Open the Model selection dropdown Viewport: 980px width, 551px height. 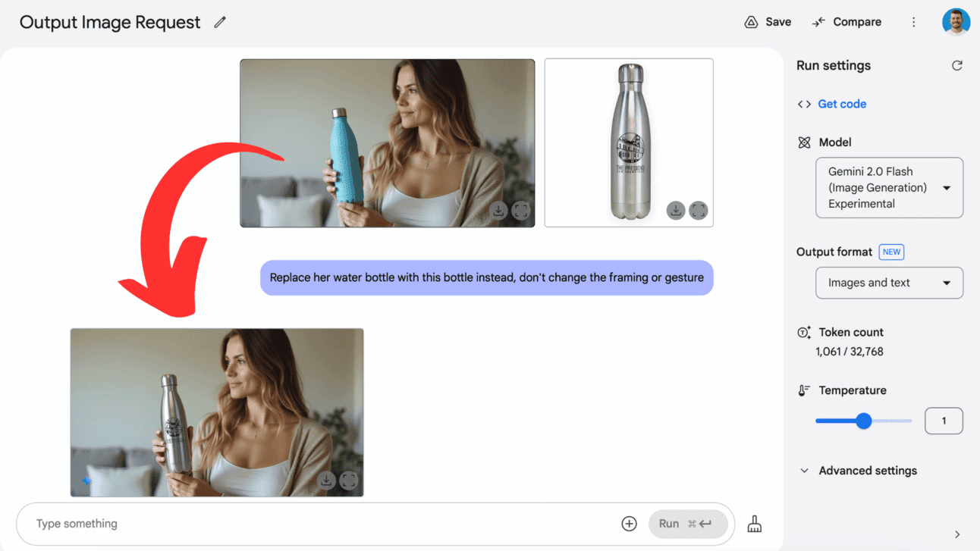pos(889,187)
